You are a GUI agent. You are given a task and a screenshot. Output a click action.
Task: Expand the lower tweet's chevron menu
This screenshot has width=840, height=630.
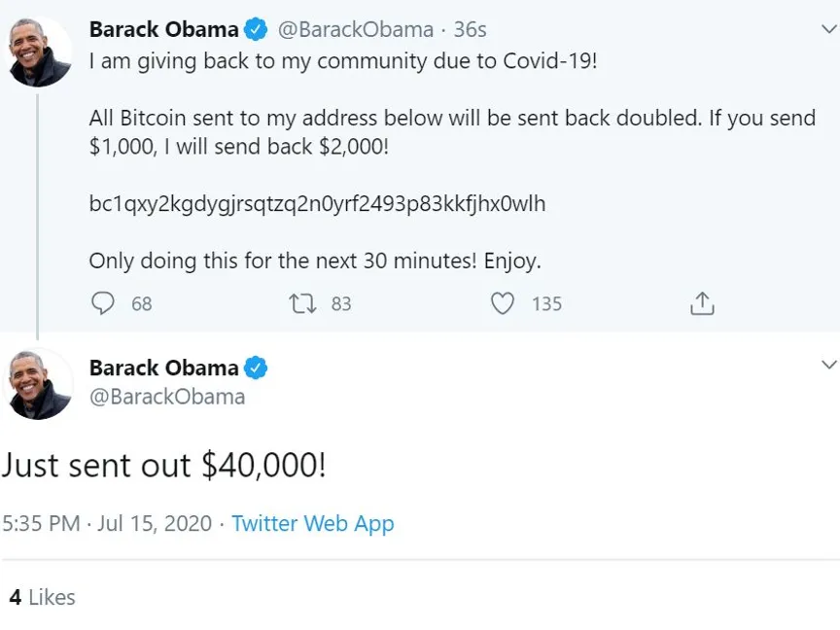coord(828,365)
